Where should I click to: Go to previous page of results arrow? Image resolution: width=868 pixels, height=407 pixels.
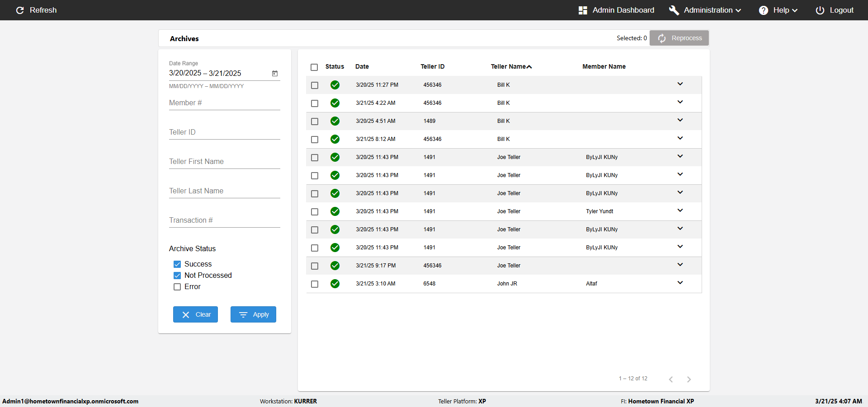pyautogui.click(x=671, y=379)
